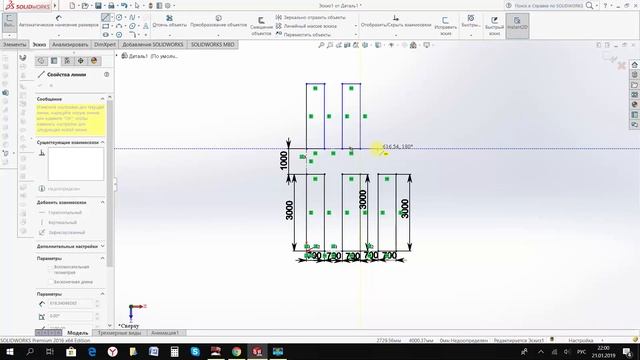Open ConfigurationManager panel tab

click(x=68, y=61)
